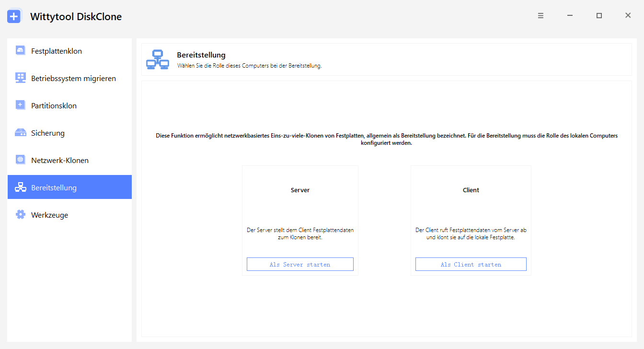This screenshot has width=644, height=349.
Task: Close the DiskClone window
Action: [x=628, y=16]
